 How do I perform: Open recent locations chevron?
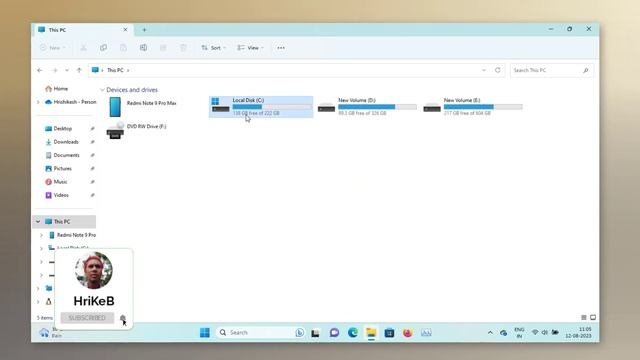tap(67, 70)
